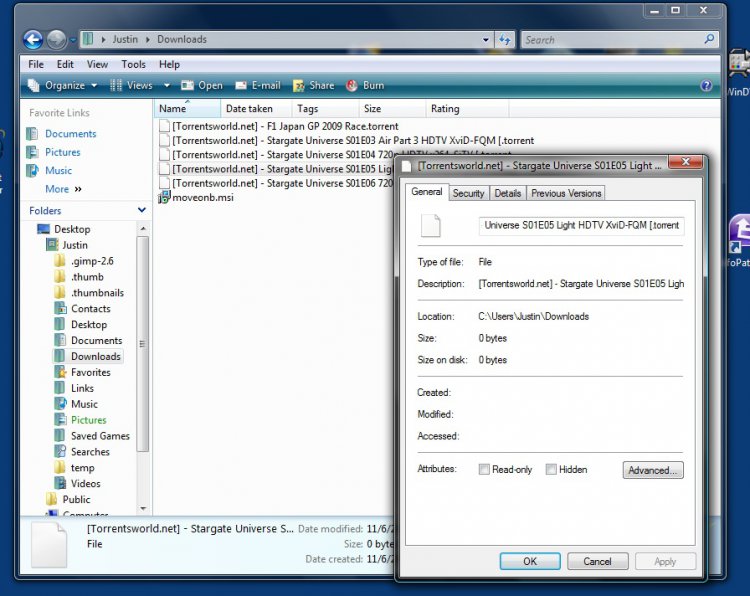Click the magnifier search icon
750x596 pixels.
point(710,39)
